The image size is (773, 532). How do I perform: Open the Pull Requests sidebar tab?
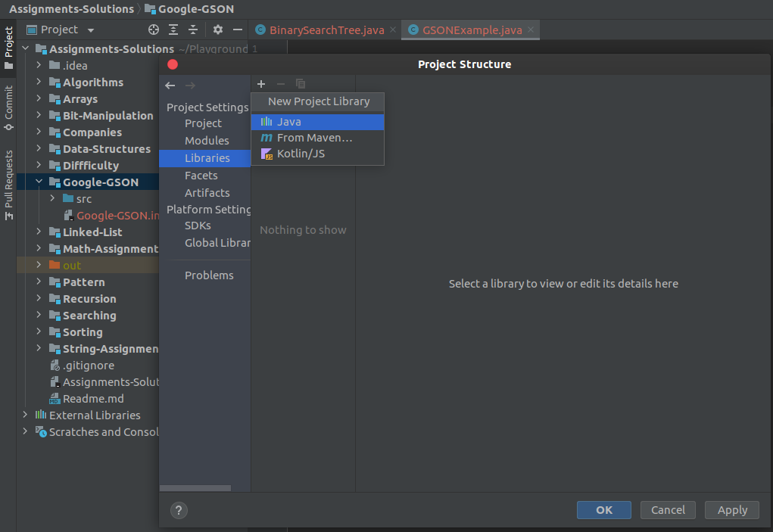pos(8,185)
